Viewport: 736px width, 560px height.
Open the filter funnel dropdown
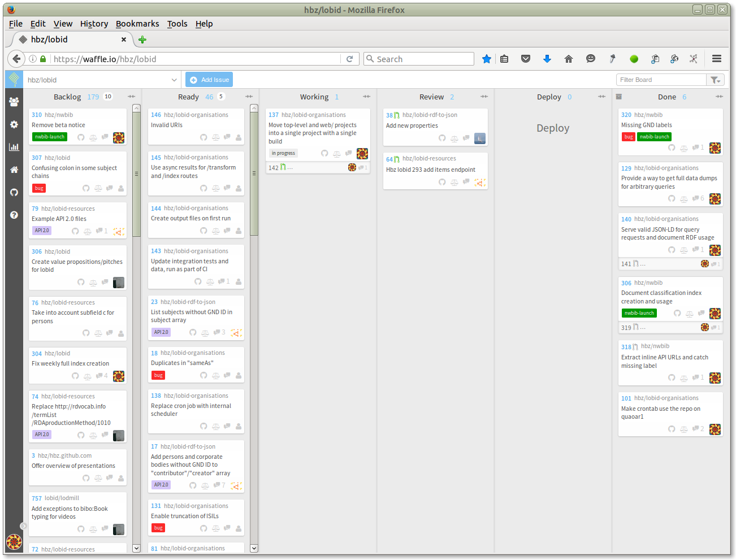tap(715, 80)
